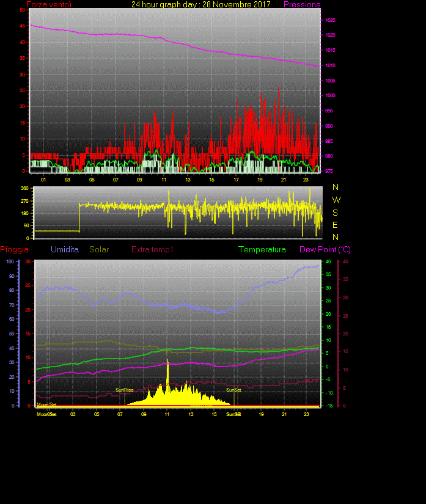Click the green Temperatura legend label

click(x=262, y=250)
